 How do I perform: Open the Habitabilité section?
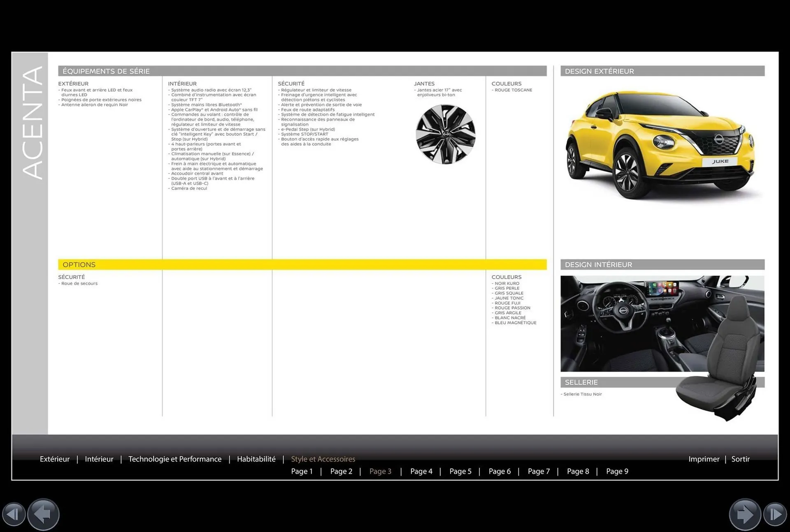pyautogui.click(x=256, y=459)
